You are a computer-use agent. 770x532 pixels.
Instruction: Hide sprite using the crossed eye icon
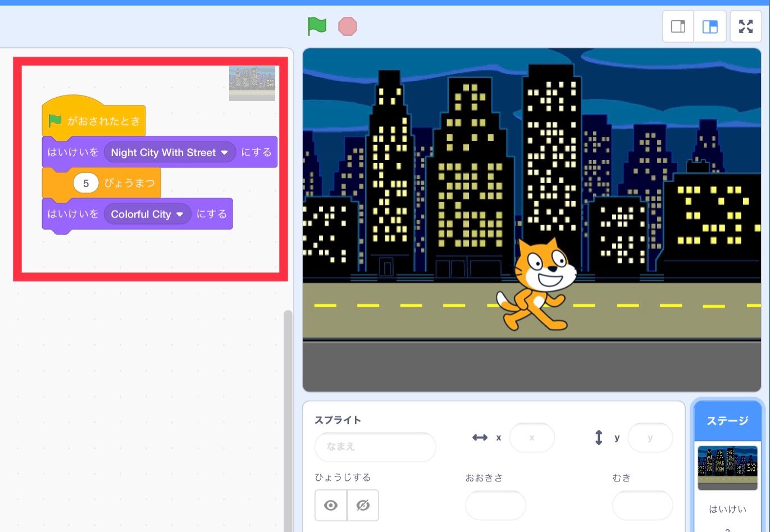pyautogui.click(x=363, y=505)
